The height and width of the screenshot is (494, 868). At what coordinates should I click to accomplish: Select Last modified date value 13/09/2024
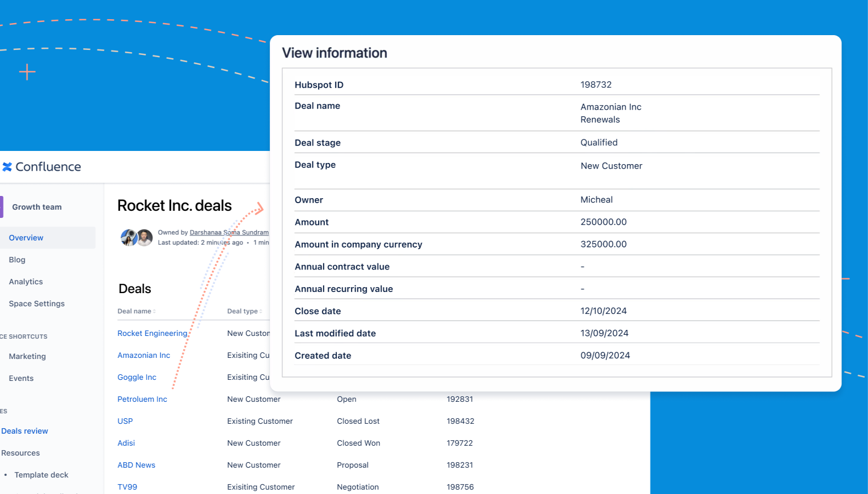(605, 333)
